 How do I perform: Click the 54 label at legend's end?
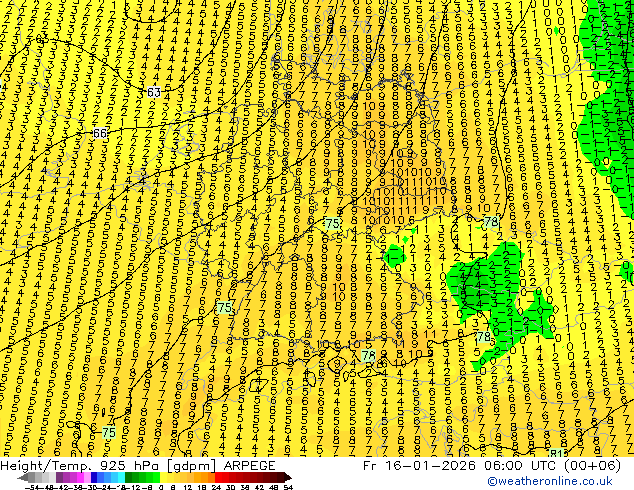(x=287, y=487)
